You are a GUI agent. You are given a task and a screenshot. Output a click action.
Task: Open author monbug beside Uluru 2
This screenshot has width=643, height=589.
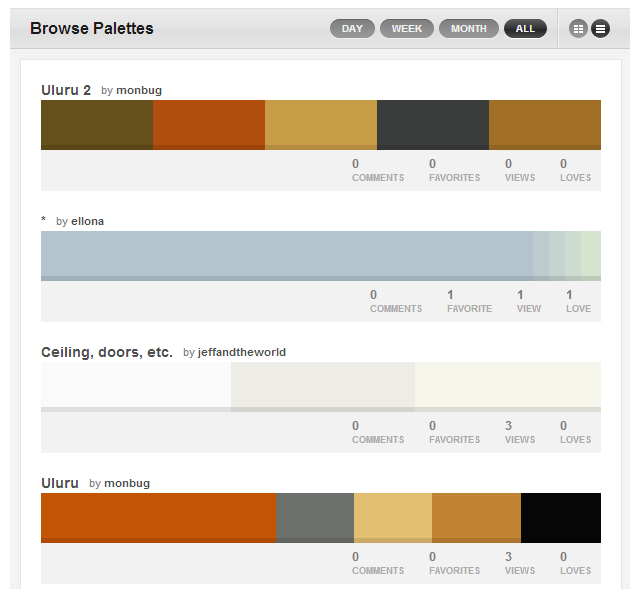(x=139, y=91)
